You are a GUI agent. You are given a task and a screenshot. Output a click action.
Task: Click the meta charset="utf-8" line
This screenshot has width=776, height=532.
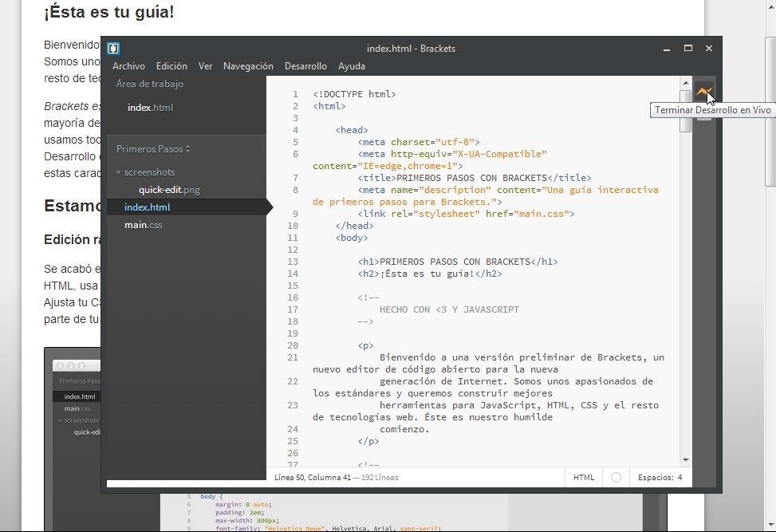point(419,142)
